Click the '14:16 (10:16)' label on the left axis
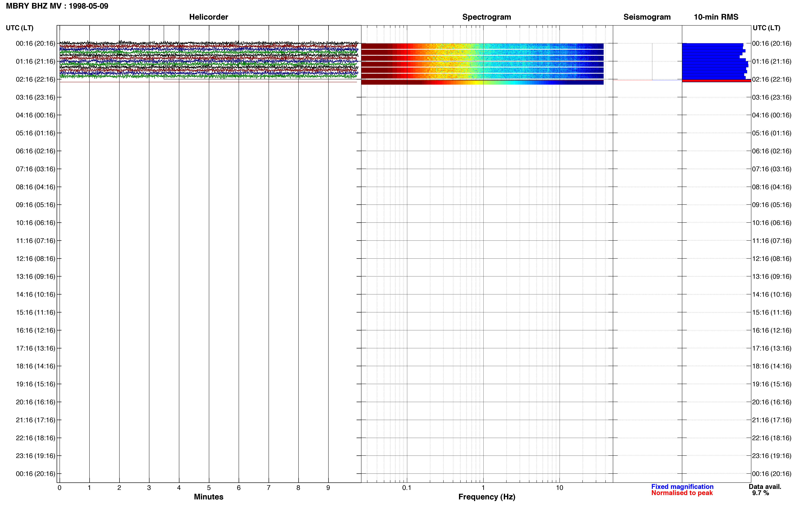 click(x=36, y=294)
